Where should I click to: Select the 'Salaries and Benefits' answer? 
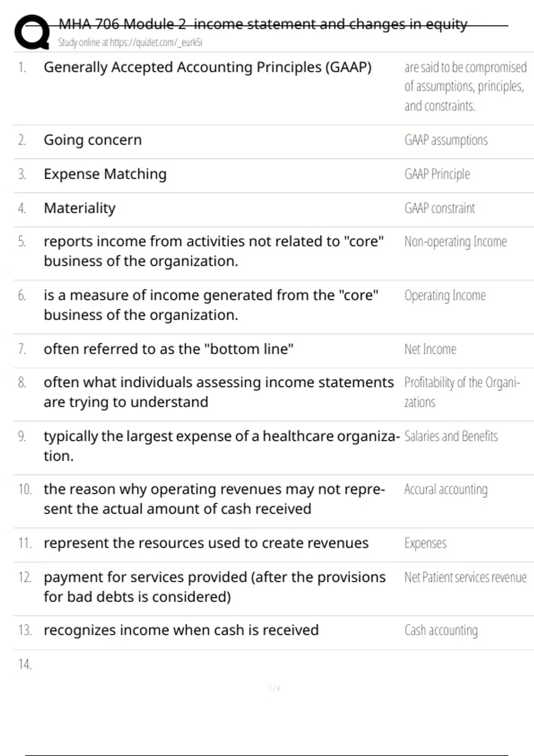tap(451, 436)
